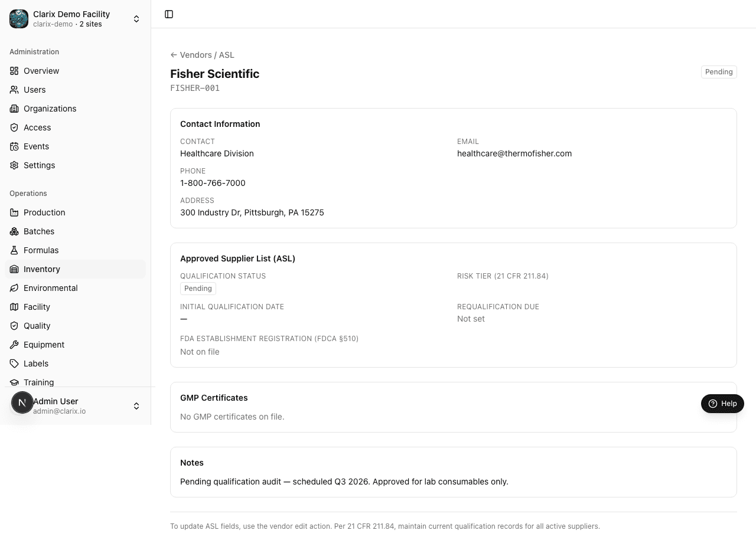This screenshot has width=756, height=550.
Task: Click the contact value Healthcare Division
Action: [x=217, y=153]
